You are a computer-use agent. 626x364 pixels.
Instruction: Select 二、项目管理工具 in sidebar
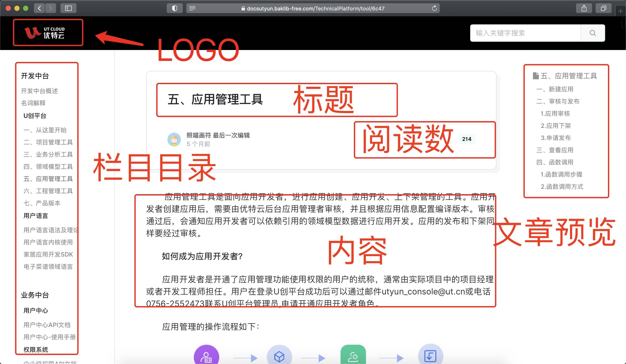[x=48, y=142]
